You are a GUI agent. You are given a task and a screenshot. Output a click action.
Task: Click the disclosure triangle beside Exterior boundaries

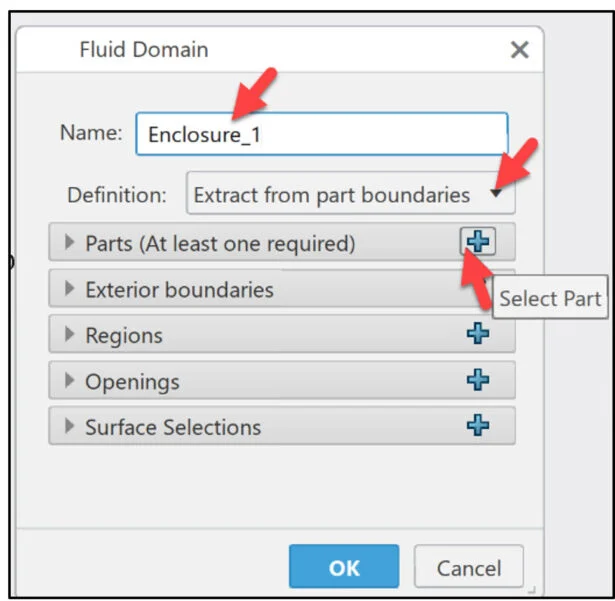69,289
